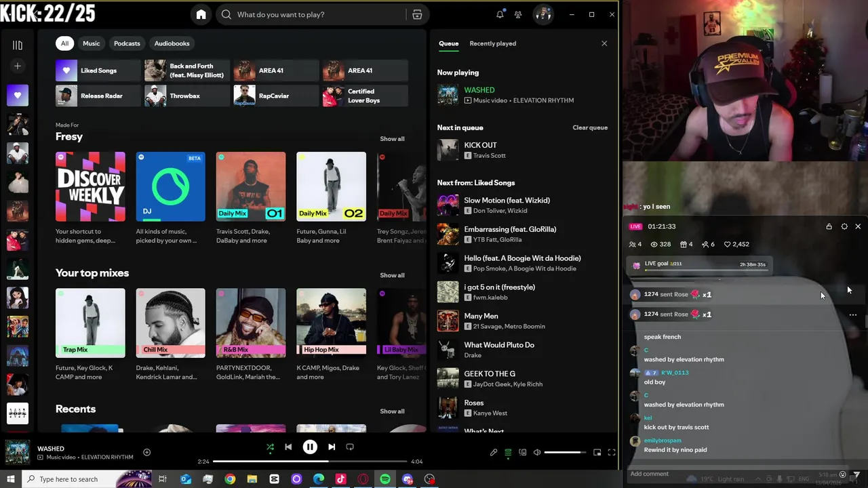Skip to next track
The height and width of the screenshot is (488, 868).
[x=332, y=447]
